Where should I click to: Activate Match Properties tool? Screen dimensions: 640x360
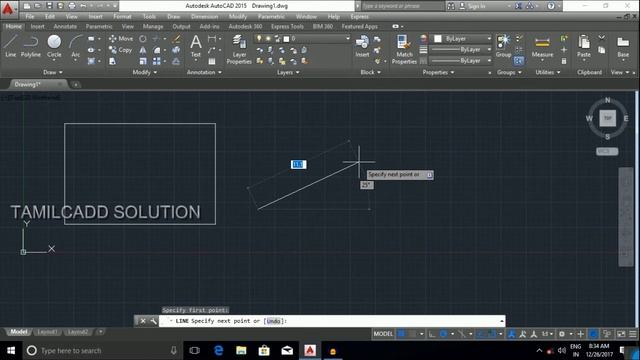click(404, 49)
